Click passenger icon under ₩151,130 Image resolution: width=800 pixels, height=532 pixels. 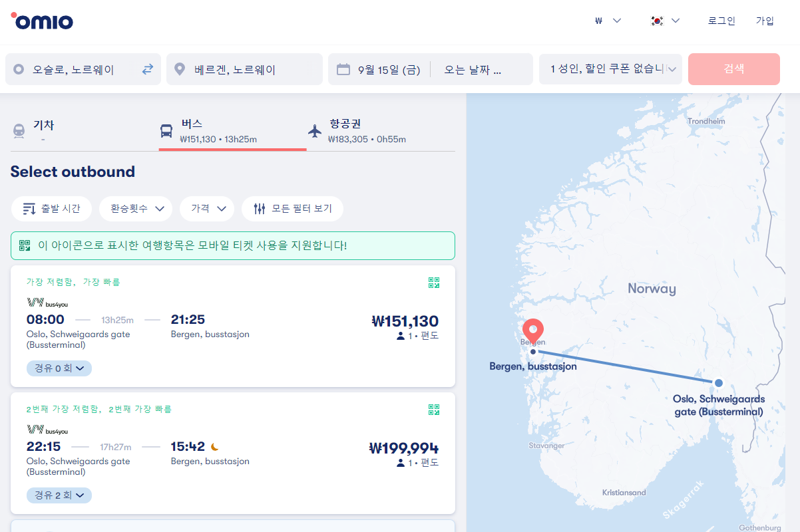tap(401, 336)
